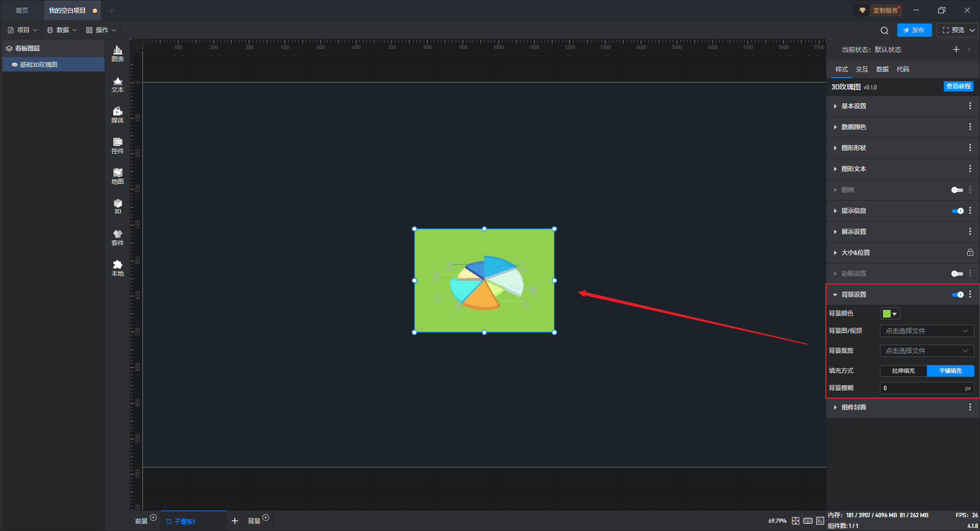Click plus circle next to 前景

pos(154,518)
